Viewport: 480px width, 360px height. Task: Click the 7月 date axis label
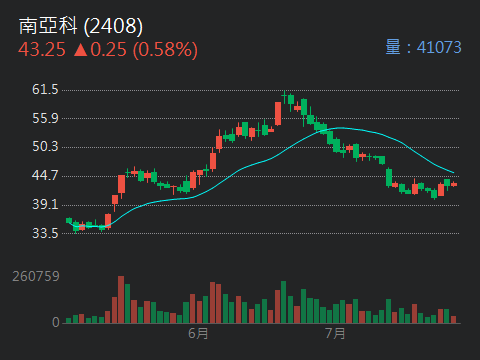pos(335,333)
